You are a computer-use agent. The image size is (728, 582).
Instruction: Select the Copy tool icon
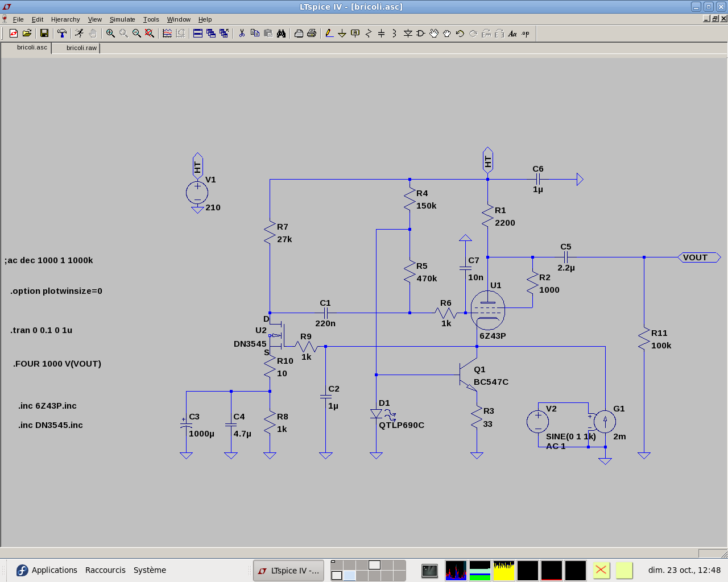255,34
